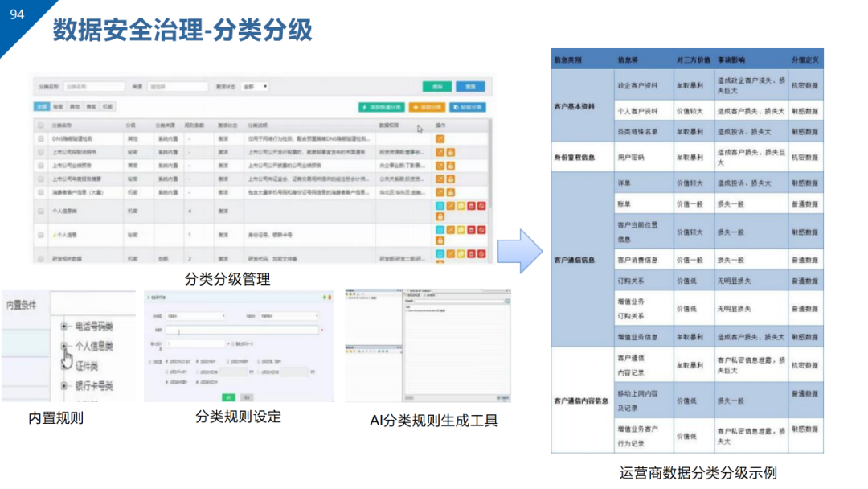
Task: Open the 激活状态 dropdown showing 全部
Action: pos(256,87)
